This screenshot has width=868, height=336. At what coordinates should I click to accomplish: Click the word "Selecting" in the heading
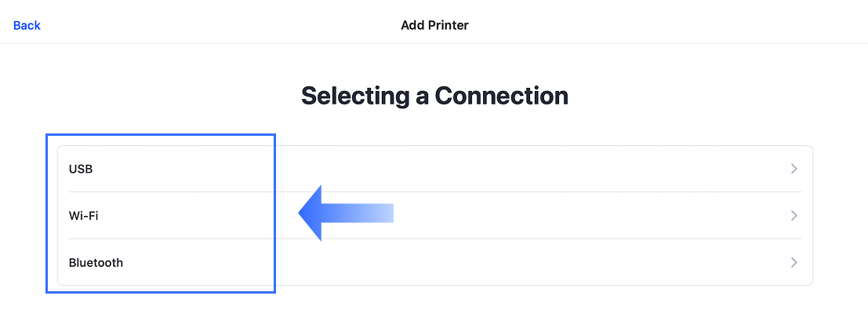[x=354, y=96]
